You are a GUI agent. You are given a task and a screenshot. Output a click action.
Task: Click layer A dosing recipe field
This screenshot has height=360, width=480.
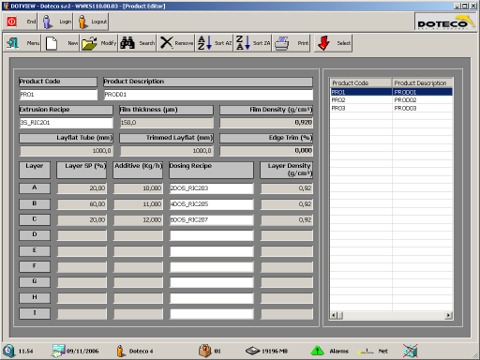coord(211,188)
